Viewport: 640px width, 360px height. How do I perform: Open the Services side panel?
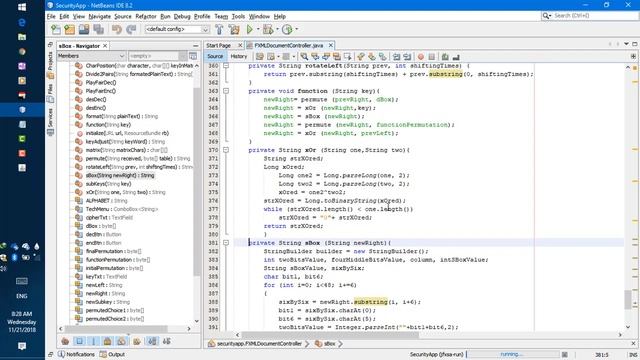50,121
